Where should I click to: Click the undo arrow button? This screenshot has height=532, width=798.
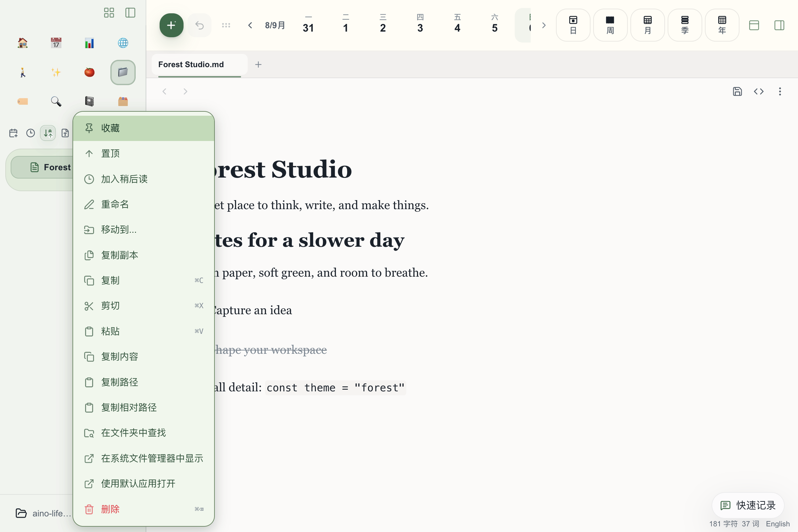click(199, 25)
